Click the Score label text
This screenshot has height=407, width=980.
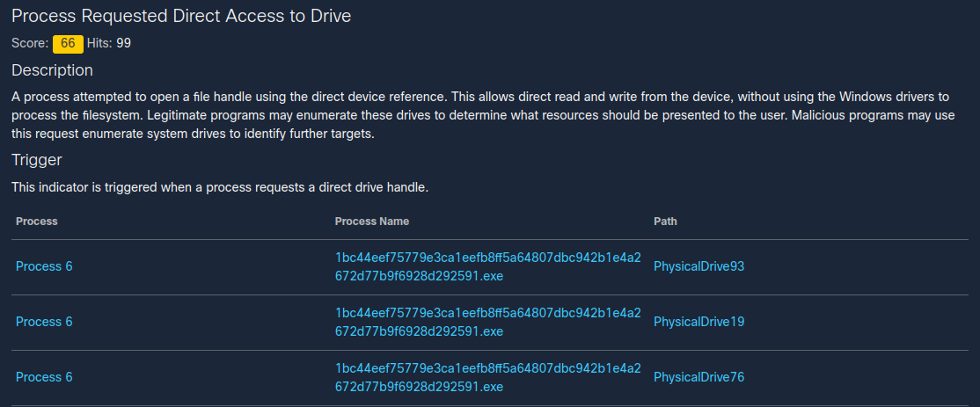[29, 43]
